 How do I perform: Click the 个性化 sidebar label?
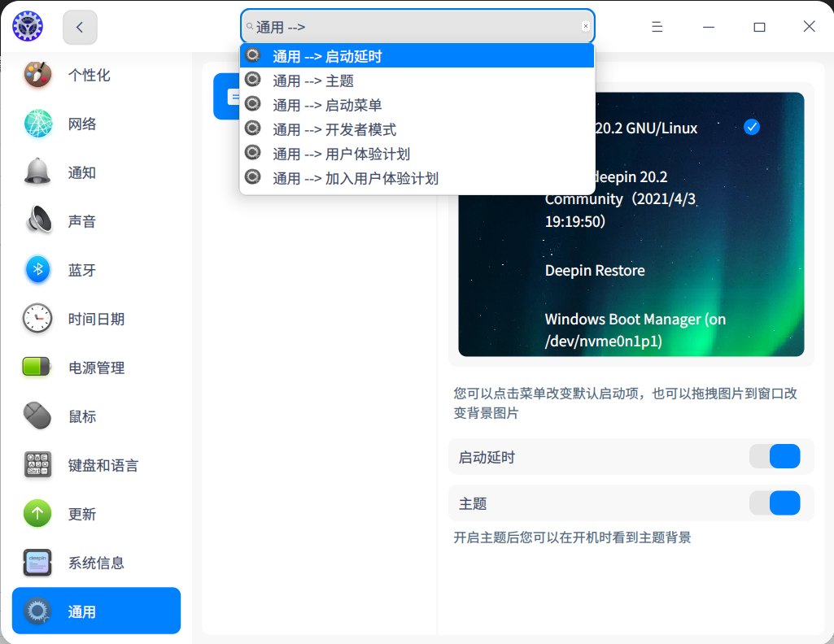pos(89,75)
